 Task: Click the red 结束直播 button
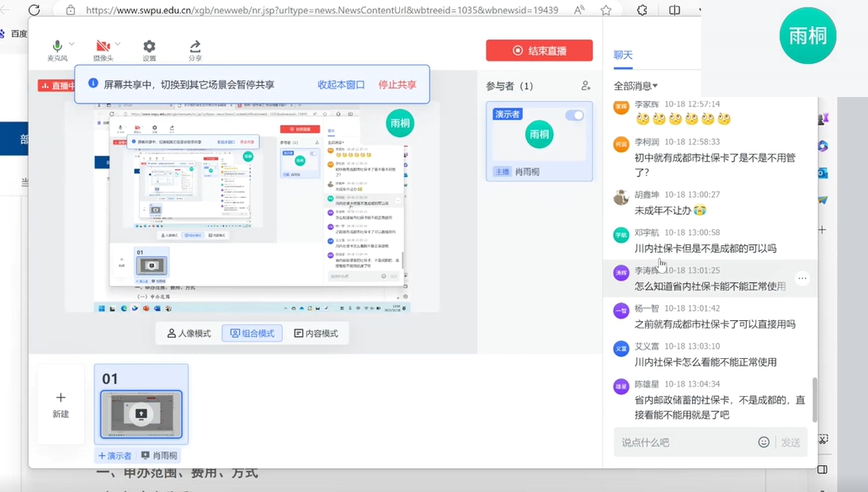(x=539, y=51)
